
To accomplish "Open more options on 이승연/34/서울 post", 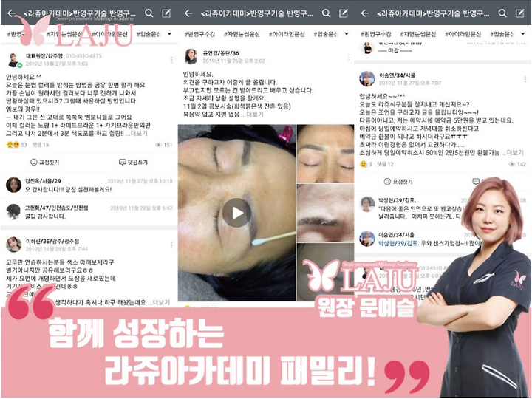I will 525,79.
